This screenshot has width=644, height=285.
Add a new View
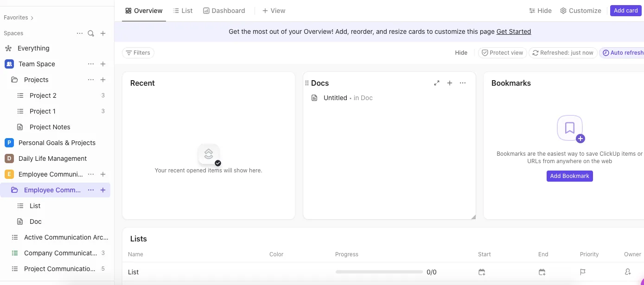tap(274, 11)
